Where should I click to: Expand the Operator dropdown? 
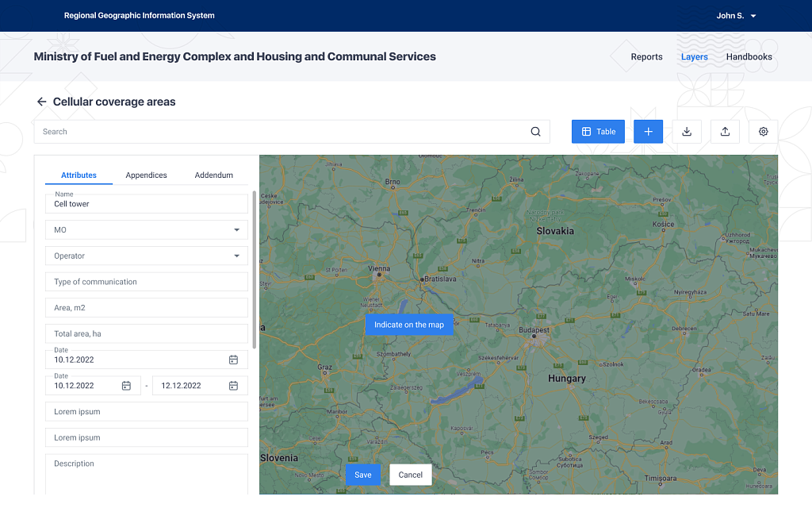[147, 256]
